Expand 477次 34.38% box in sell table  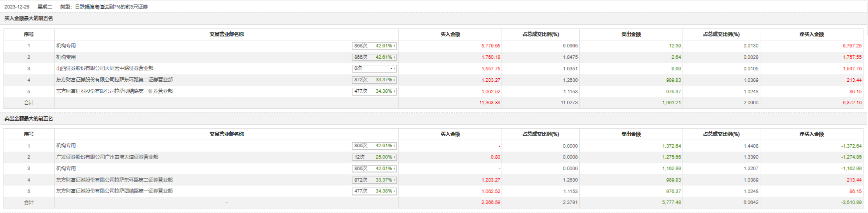(374, 191)
